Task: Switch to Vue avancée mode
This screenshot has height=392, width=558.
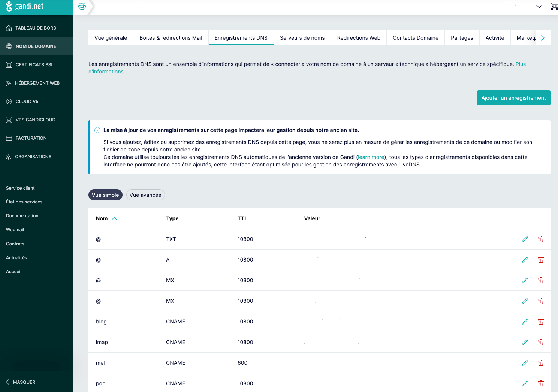Action: click(145, 195)
